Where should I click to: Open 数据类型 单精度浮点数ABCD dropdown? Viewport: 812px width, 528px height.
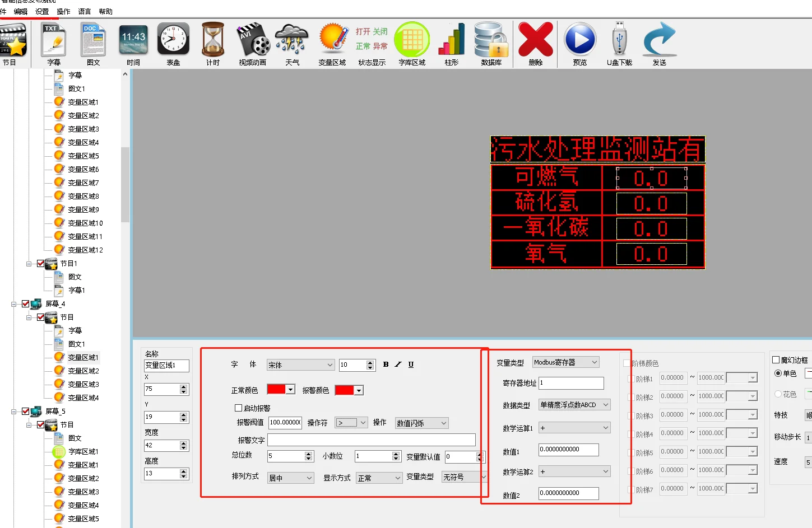(574, 404)
